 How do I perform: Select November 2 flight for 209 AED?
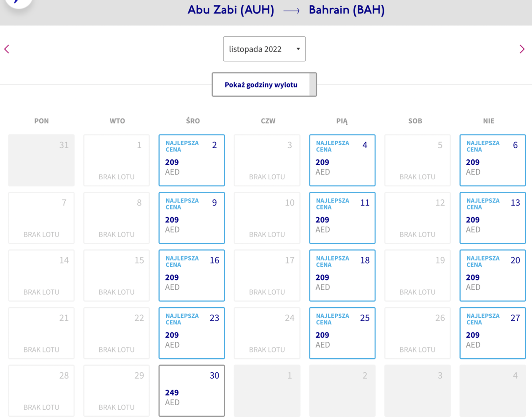192,160
